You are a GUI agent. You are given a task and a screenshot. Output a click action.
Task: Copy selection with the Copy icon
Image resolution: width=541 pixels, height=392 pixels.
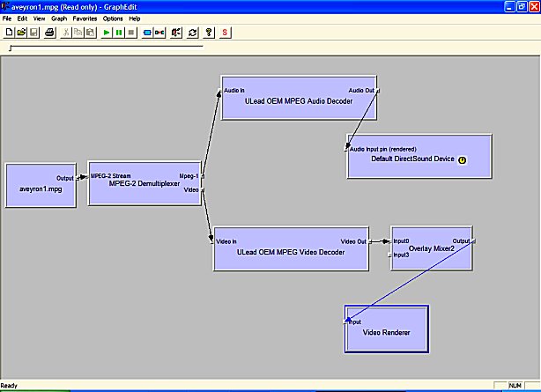coord(78,33)
